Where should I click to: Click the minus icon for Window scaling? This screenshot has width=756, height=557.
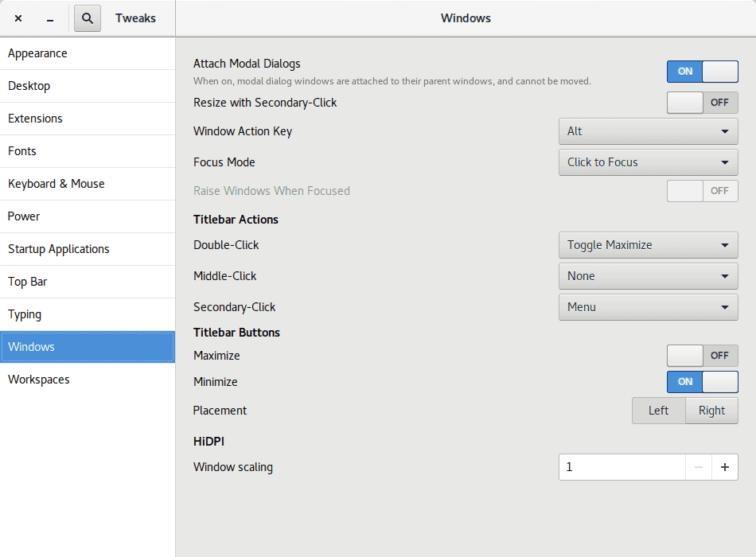pyautogui.click(x=699, y=467)
